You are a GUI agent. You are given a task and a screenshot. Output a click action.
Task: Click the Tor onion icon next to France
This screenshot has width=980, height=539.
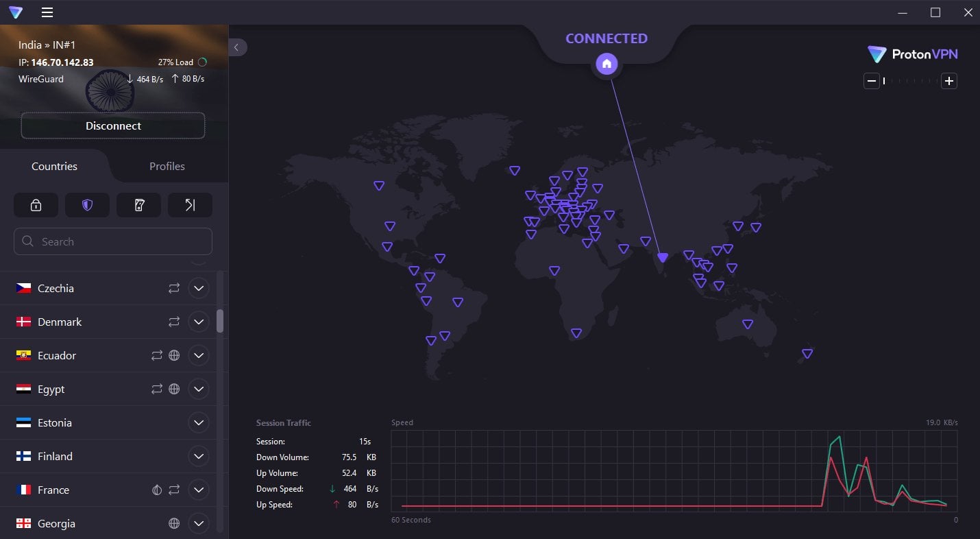tap(157, 490)
